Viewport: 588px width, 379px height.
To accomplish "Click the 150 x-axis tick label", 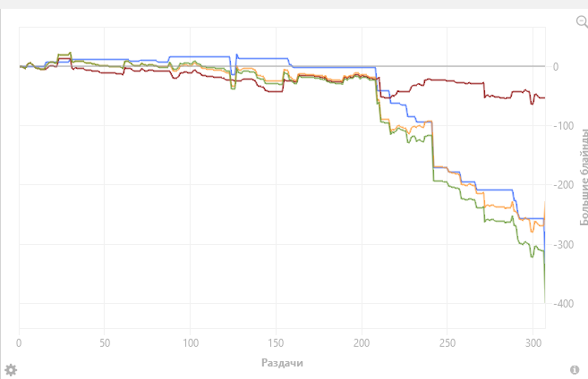I will pyautogui.click(x=276, y=342).
